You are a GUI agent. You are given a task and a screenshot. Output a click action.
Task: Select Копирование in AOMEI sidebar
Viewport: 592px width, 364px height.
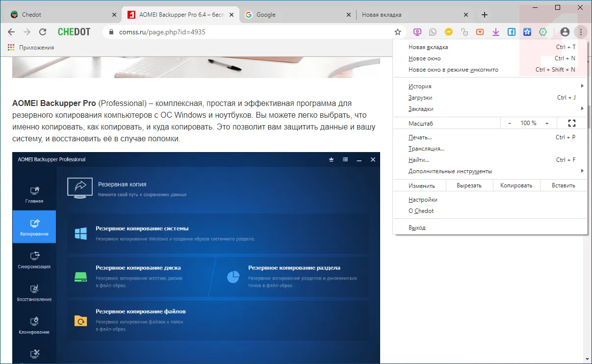34,227
